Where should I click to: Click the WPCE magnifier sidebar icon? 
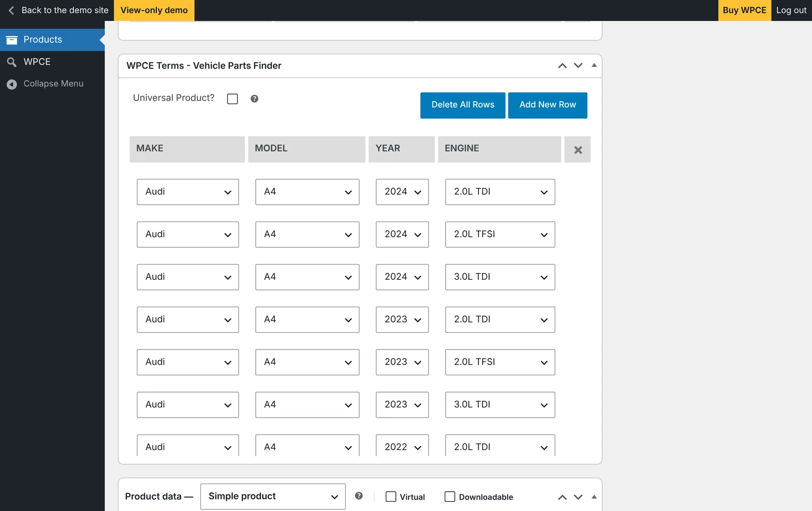pyautogui.click(x=12, y=62)
